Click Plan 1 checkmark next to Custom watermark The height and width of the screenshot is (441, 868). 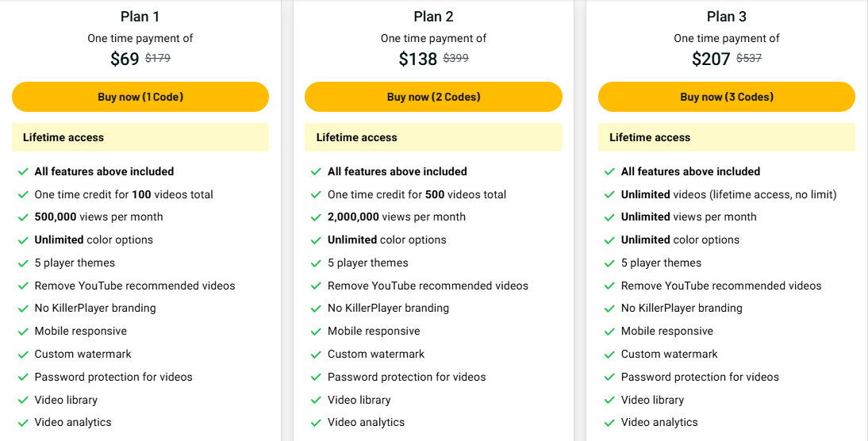pos(23,355)
